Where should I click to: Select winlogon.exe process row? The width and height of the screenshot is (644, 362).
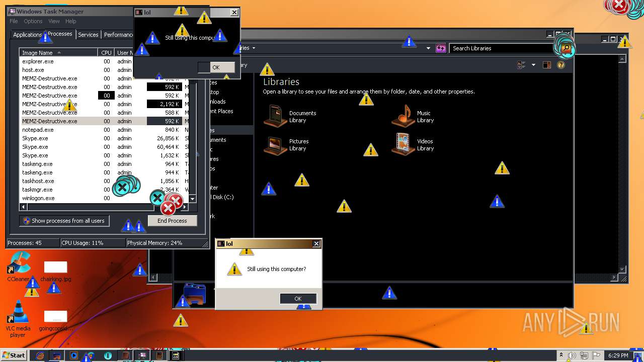click(104, 198)
